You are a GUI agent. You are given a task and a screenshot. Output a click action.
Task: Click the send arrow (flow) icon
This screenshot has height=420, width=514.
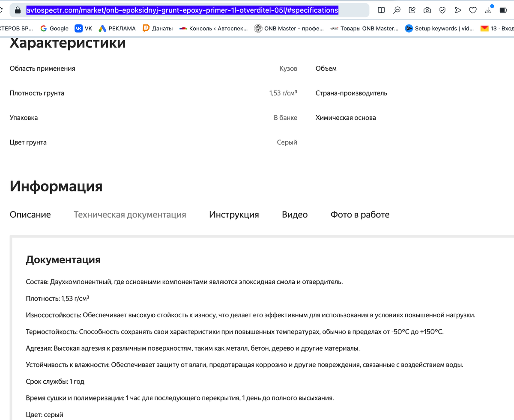(x=457, y=10)
